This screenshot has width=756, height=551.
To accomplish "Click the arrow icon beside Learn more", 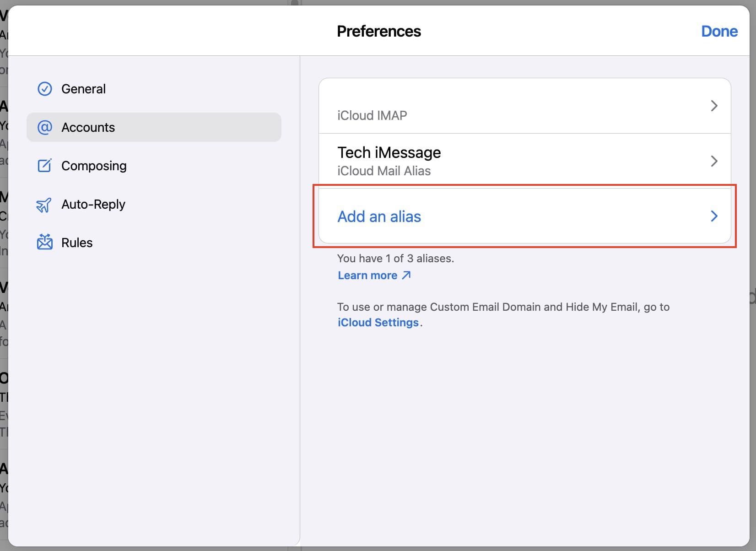I will click(x=406, y=275).
